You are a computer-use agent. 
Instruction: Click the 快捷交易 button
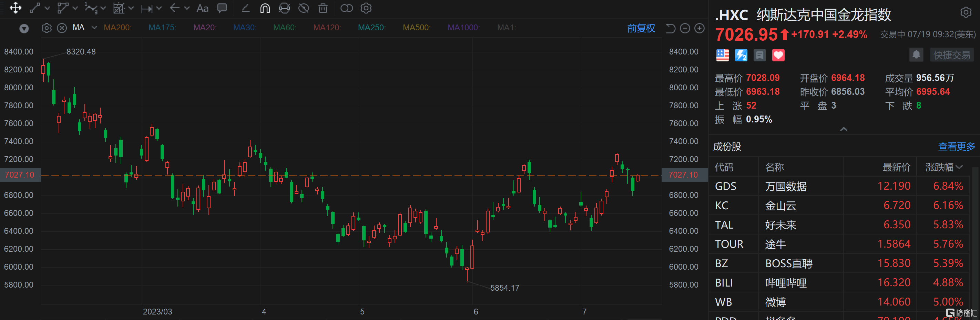point(951,55)
